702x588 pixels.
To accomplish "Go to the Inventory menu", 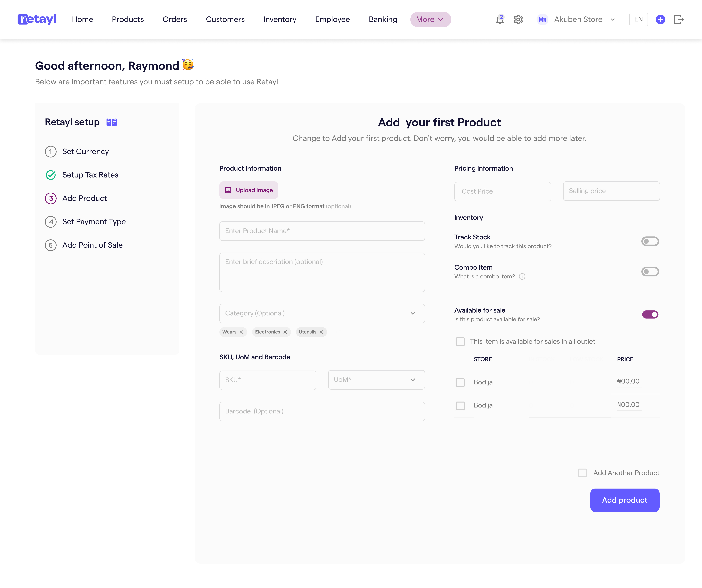I will [280, 19].
